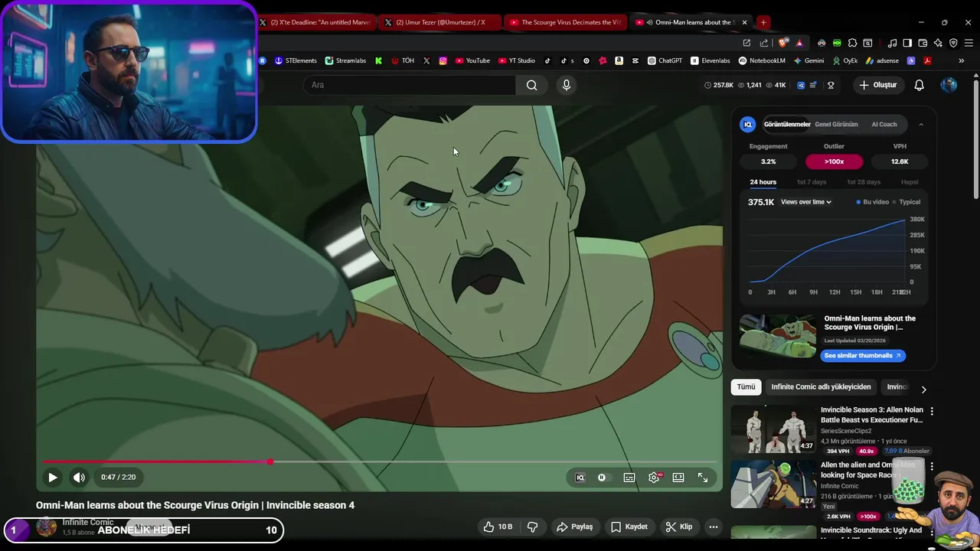
Task: Open options for Allen the alien video
Action: (x=932, y=466)
